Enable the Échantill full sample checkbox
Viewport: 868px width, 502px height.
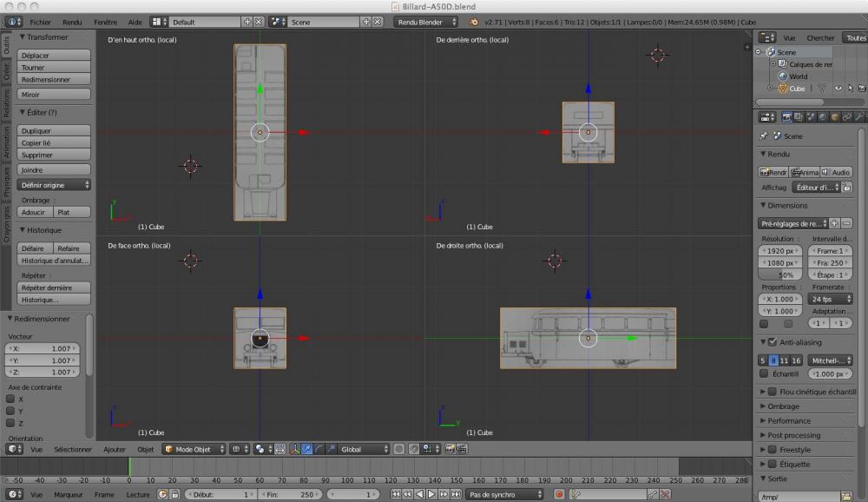(x=764, y=373)
